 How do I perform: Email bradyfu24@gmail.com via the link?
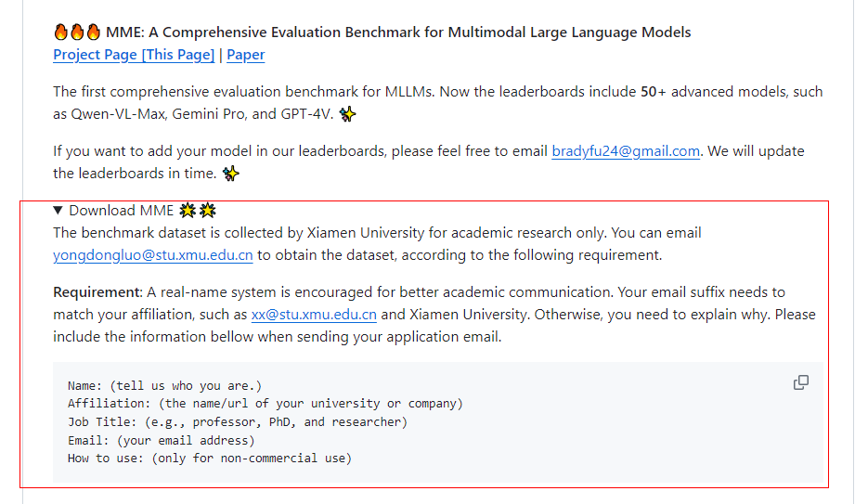[626, 151]
